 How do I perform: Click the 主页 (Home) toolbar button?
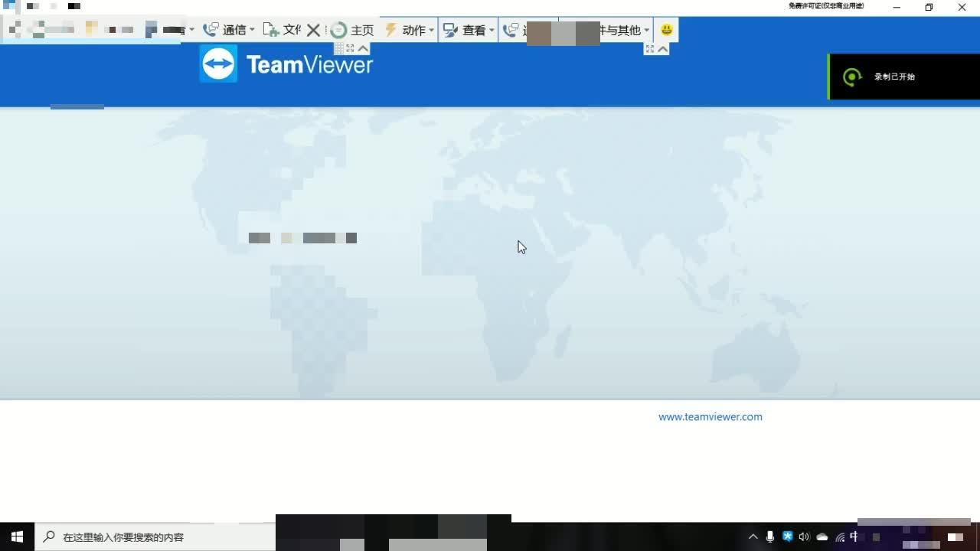[352, 30]
